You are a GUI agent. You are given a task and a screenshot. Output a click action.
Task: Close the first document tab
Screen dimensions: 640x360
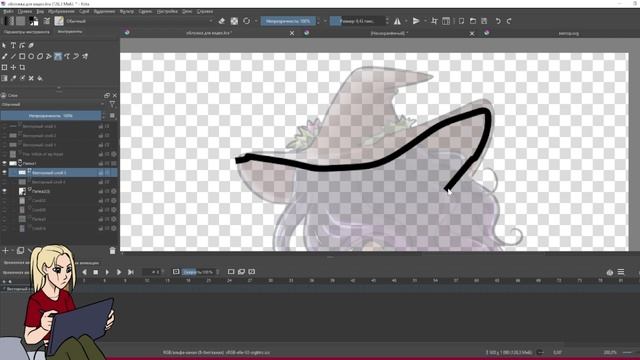(292, 33)
